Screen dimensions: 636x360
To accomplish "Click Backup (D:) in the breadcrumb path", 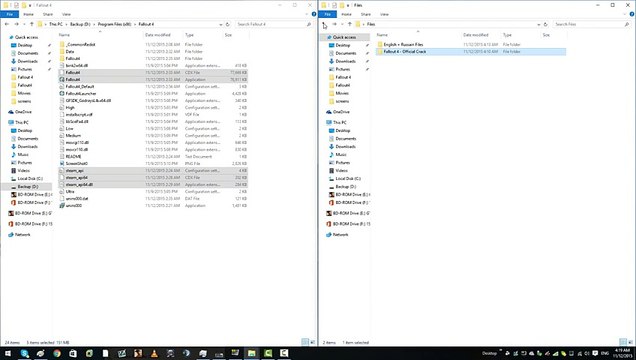I will 80,24.
